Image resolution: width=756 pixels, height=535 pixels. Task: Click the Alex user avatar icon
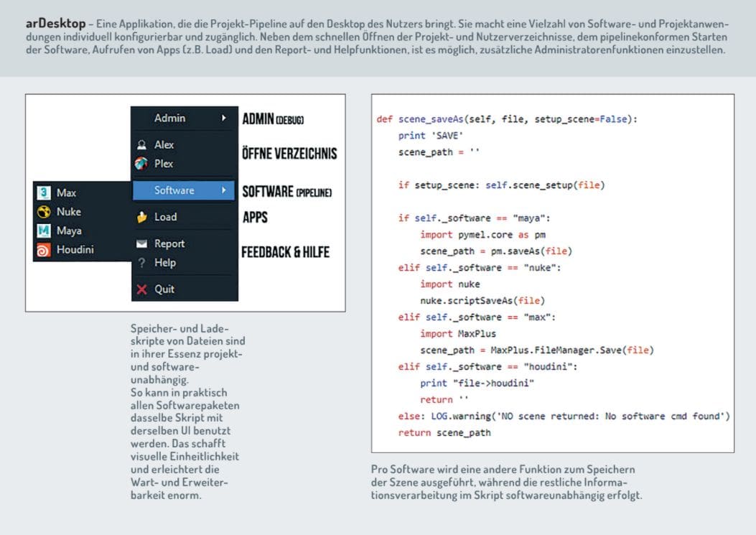coord(141,145)
